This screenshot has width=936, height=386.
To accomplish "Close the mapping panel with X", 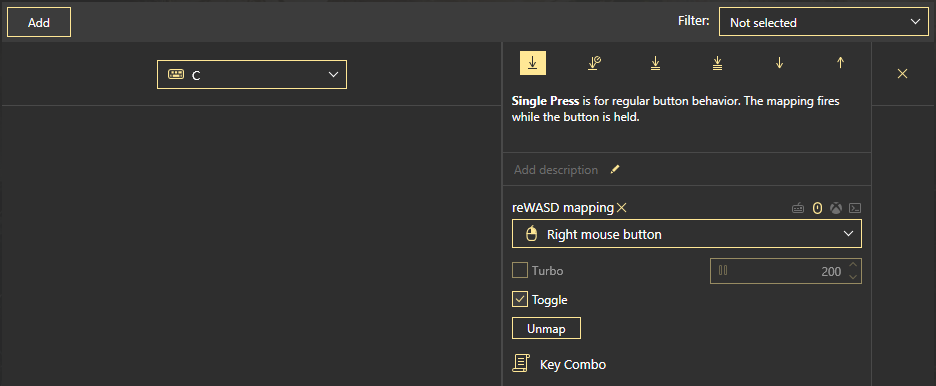I will [903, 73].
